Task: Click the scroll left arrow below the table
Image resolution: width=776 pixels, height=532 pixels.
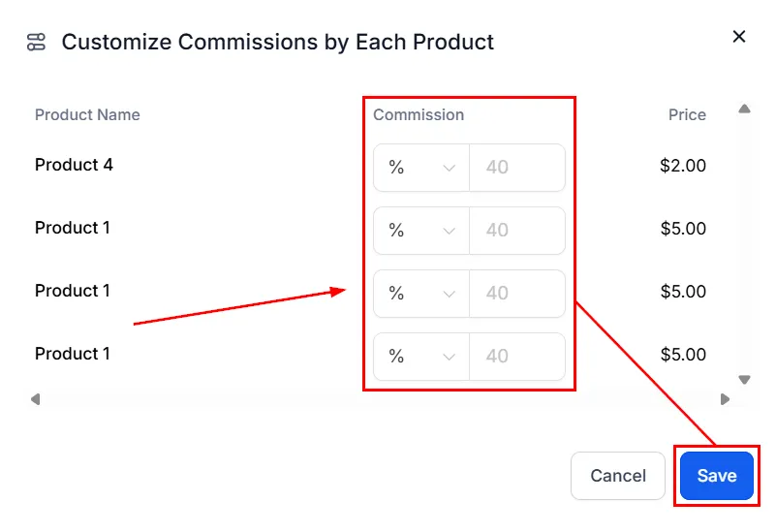Action: pos(35,399)
